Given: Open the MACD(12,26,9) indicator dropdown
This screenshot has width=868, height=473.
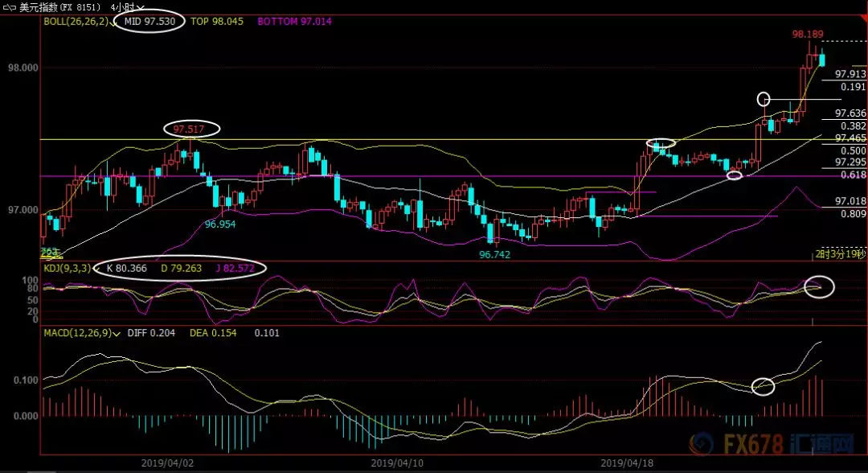Looking at the screenshot, I should [117, 333].
